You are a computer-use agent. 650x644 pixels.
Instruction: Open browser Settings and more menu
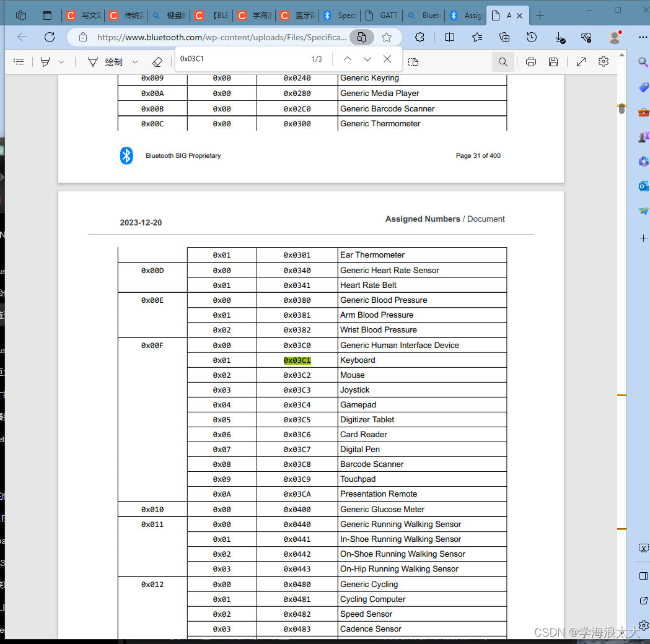[x=643, y=37]
